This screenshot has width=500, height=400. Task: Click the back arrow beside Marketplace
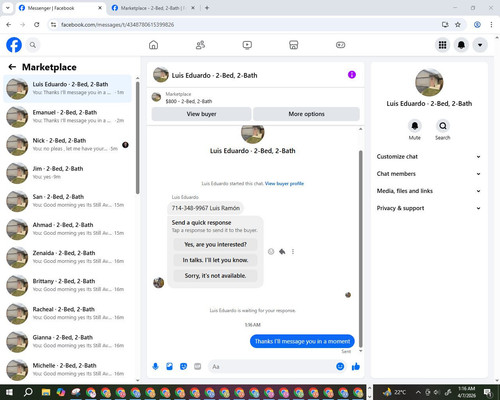[x=12, y=67]
